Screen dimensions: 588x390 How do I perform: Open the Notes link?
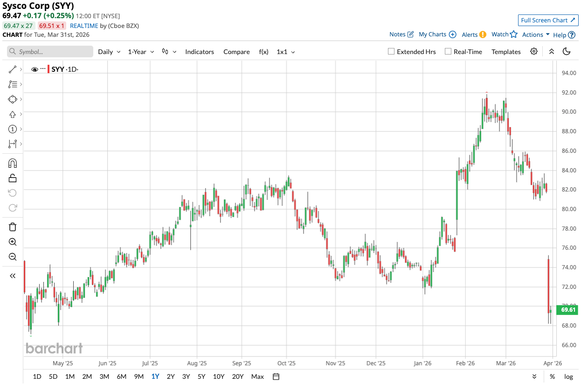tap(401, 34)
